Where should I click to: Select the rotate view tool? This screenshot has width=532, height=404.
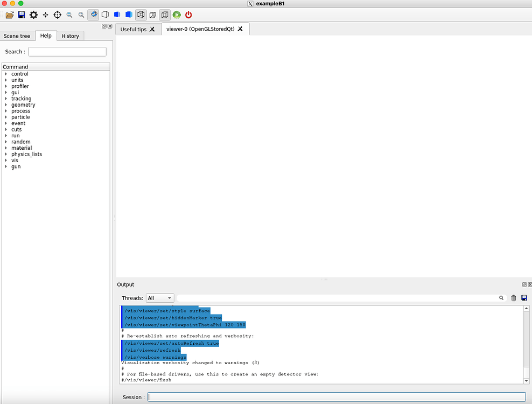click(93, 15)
